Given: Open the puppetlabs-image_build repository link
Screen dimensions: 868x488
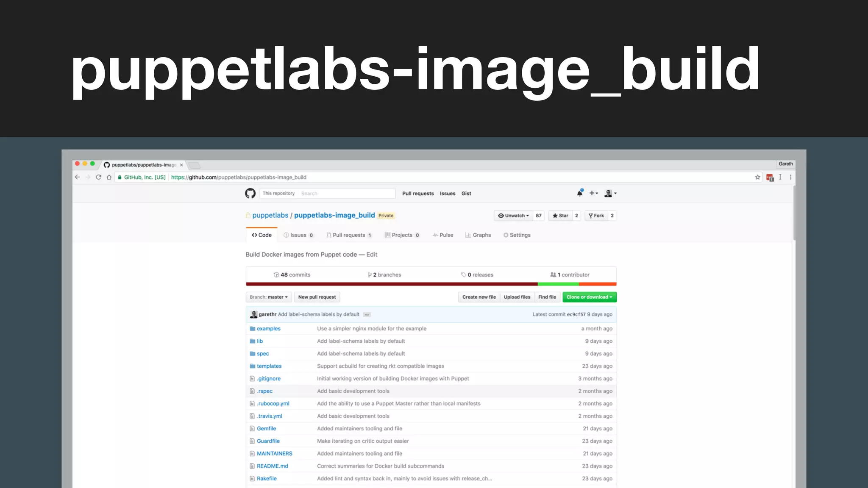Looking at the screenshot, I should click(334, 215).
